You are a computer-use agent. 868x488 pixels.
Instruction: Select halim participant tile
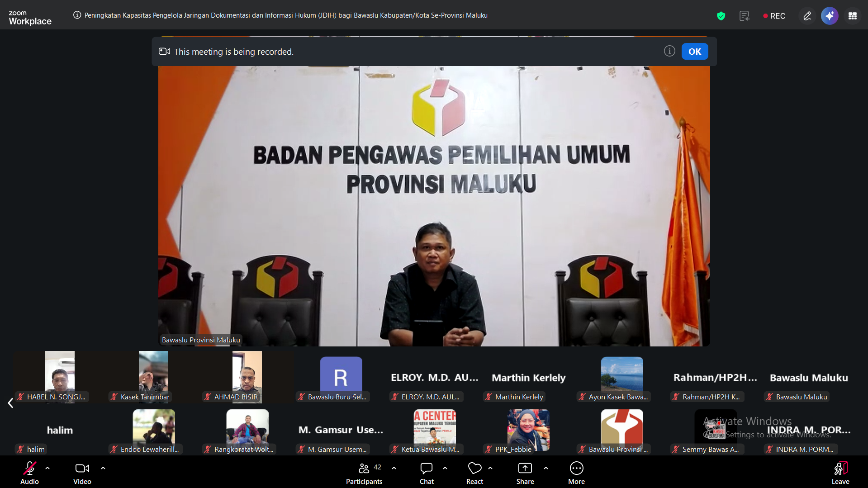(x=60, y=429)
